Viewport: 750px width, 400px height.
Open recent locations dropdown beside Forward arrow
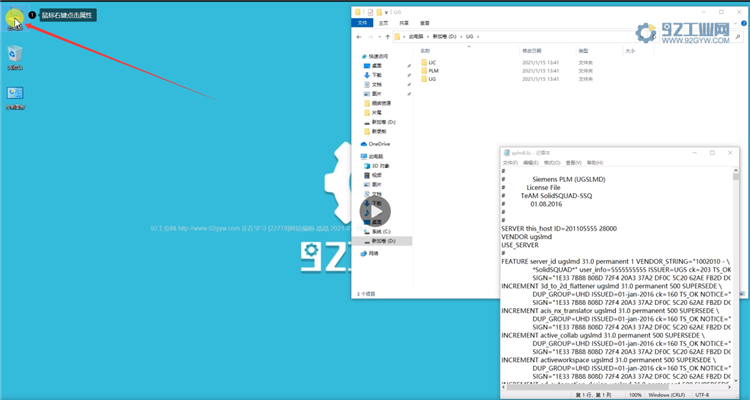pos(379,37)
